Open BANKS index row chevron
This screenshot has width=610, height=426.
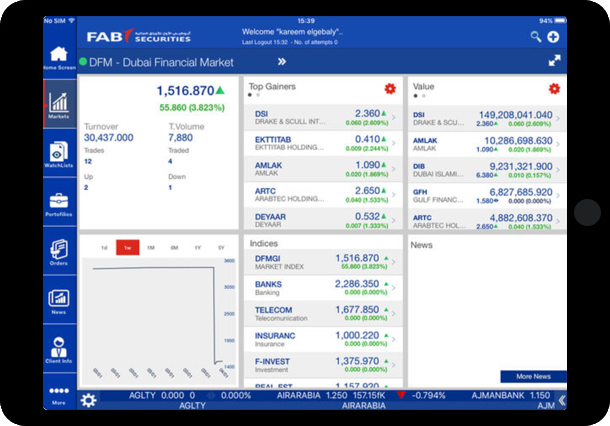point(394,288)
